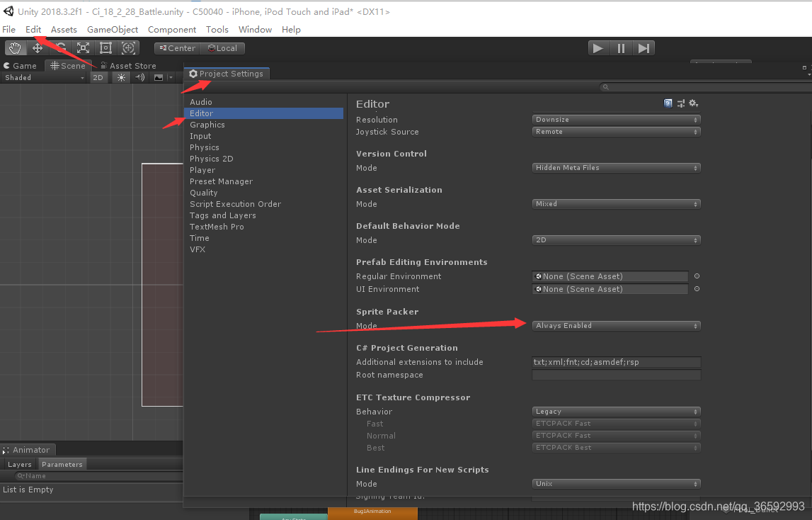Open the Edit menu
This screenshot has height=520, width=812.
(33, 30)
